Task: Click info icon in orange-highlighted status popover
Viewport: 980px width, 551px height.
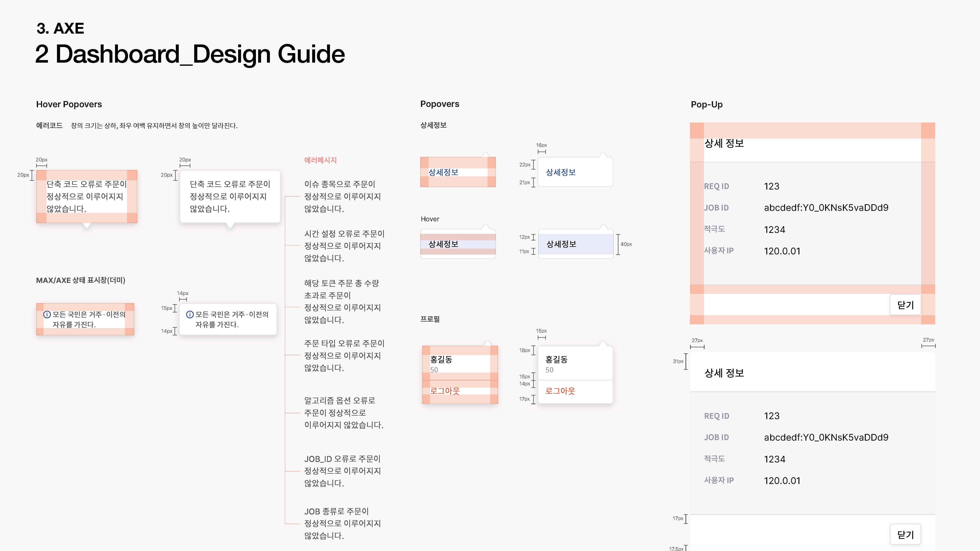Action: (x=47, y=314)
